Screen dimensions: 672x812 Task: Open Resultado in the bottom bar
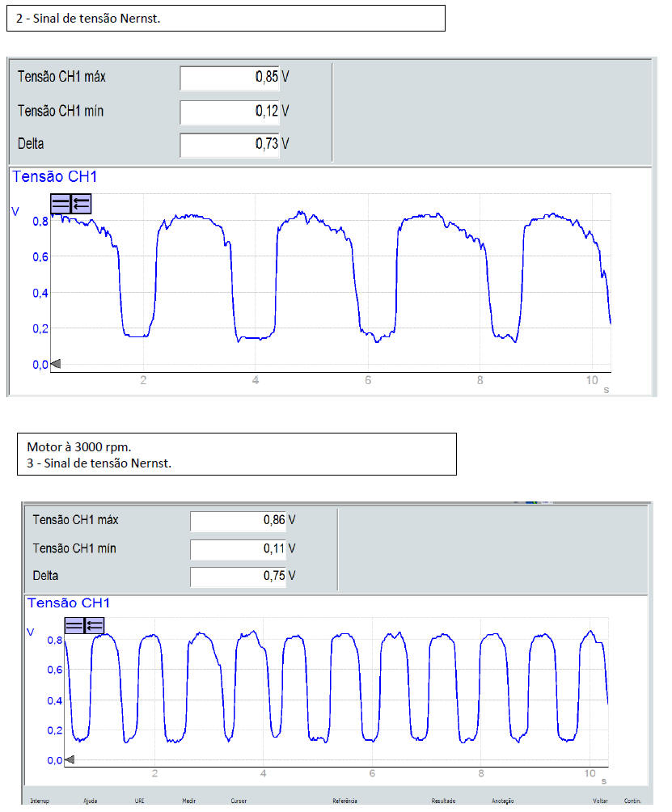(444, 801)
